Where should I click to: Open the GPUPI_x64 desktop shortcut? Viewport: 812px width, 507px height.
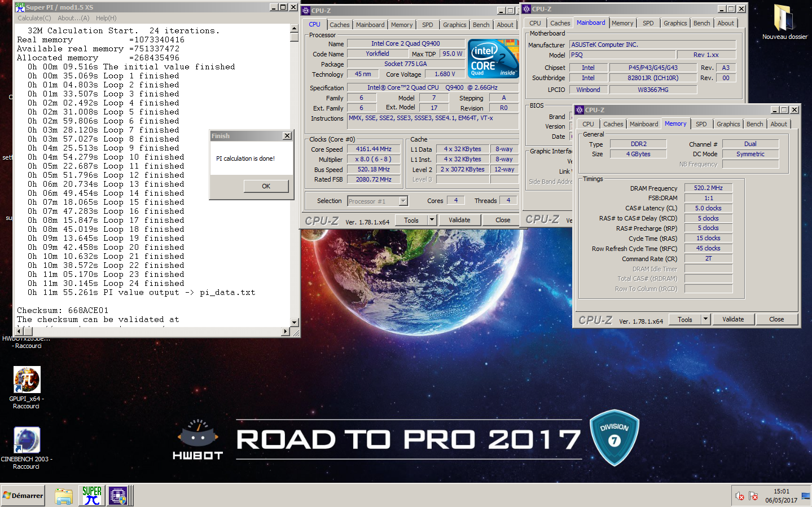click(x=27, y=381)
